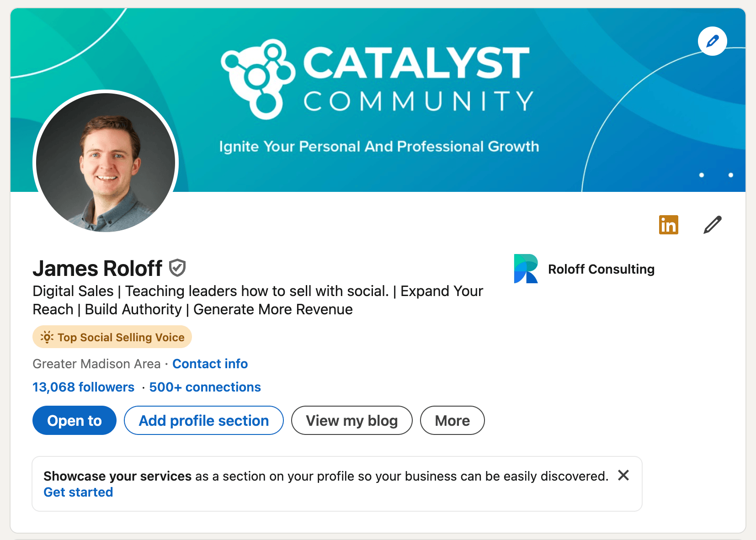Open the Roloff Consulting logo
Image resolution: width=756 pixels, height=540 pixels.
(x=526, y=269)
